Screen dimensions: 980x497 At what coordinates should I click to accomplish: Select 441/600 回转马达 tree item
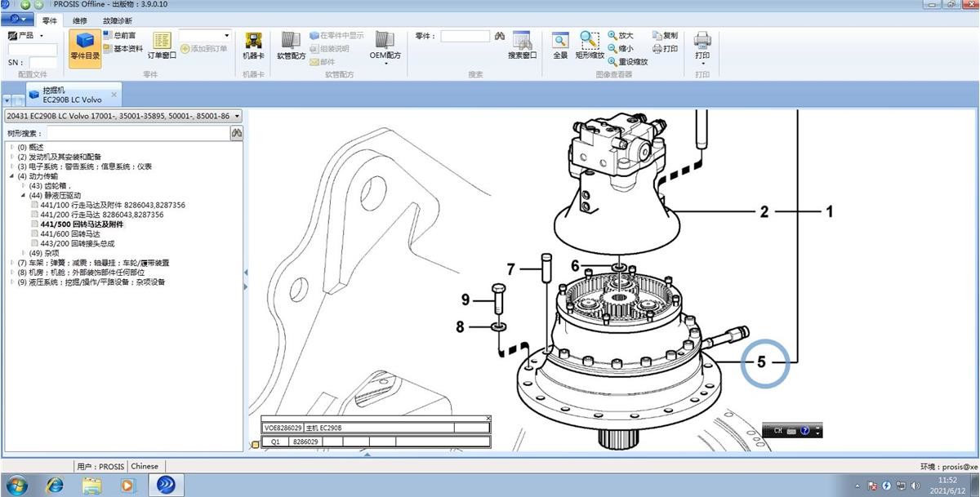(x=70, y=234)
